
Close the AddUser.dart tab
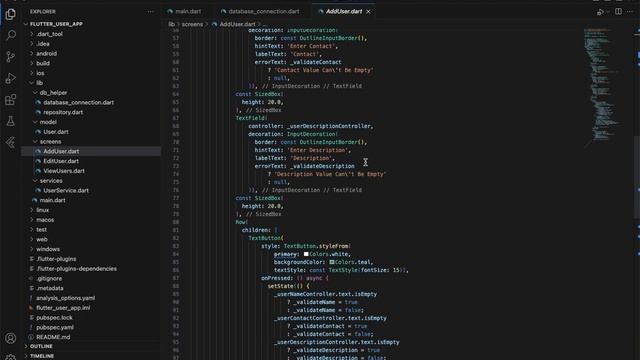(369, 12)
